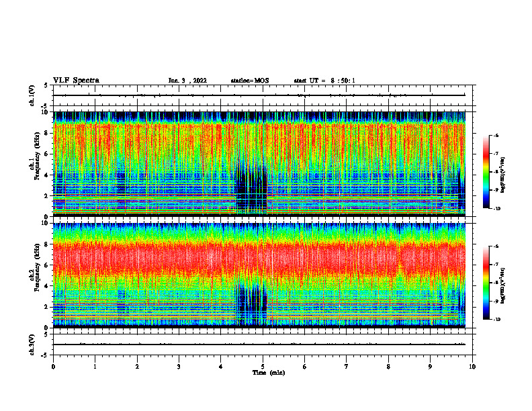Click the "-6" label on ch.2 colorbar
The image size is (532, 411).
tap(496, 246)
